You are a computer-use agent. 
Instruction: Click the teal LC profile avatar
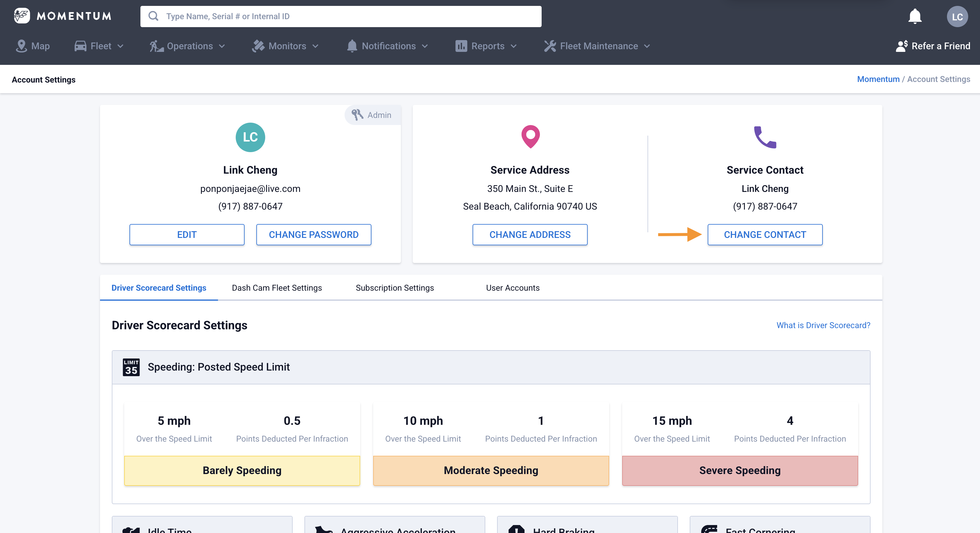pos(250,137)
